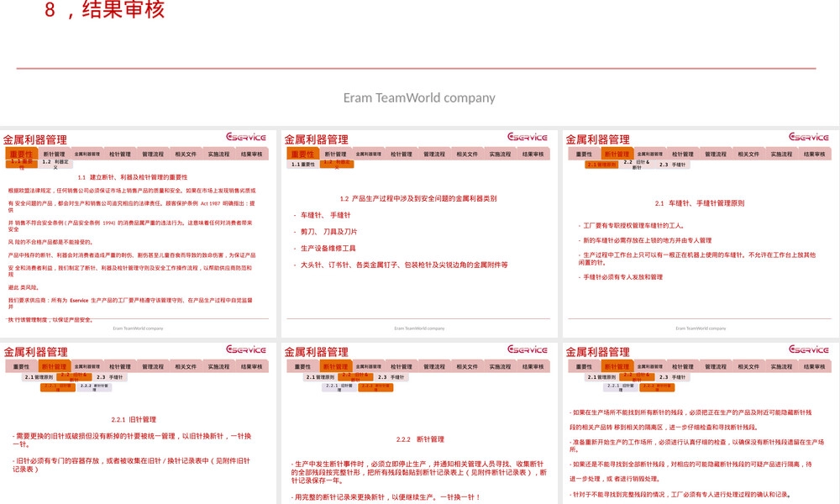This screenshot has height=504, width=840.
Task: Click the Eservice logo on slide 2.2.2
Action: pos(528,349)
